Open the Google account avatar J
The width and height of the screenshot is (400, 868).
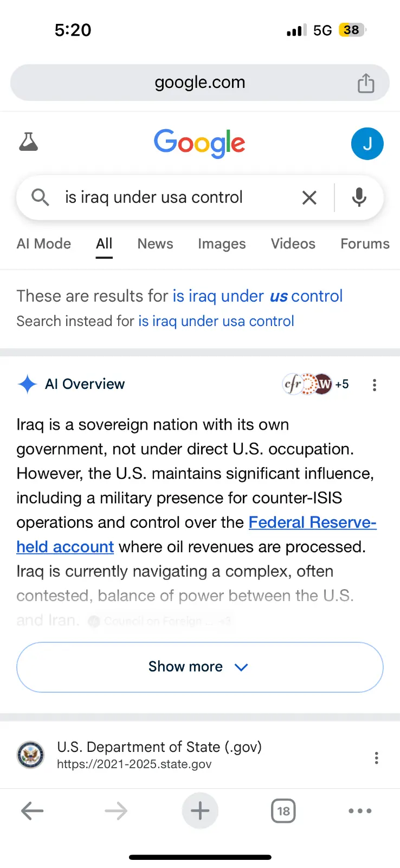tap(367, 144)
